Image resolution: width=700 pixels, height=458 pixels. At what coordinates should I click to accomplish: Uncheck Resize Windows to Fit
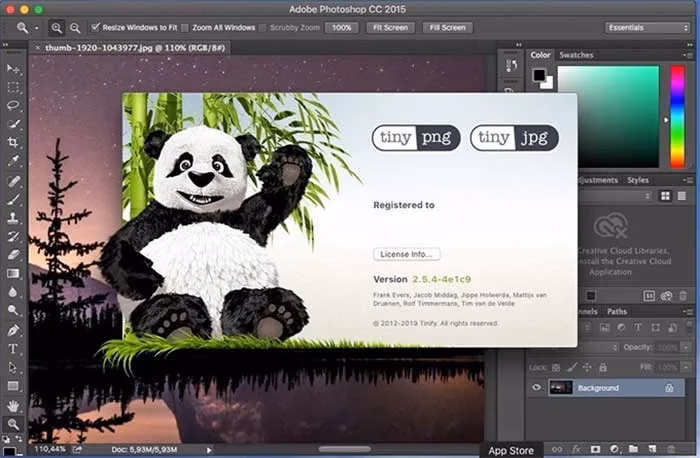tap(95, 28)
